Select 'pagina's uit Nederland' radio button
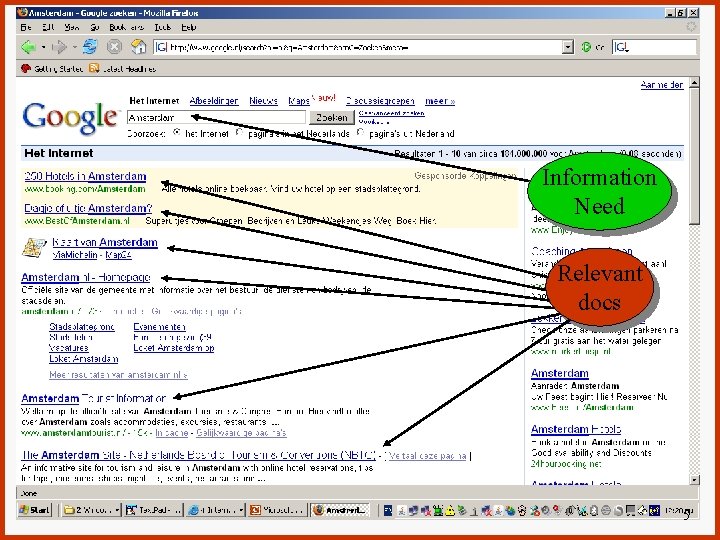Viewport: 720px width, 540px height. (x=361, y=132)
